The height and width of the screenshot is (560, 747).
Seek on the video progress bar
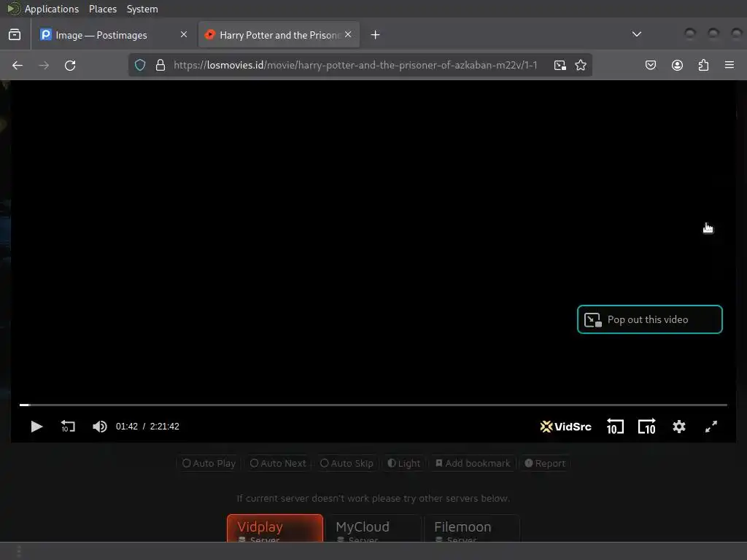pos(373,405)
